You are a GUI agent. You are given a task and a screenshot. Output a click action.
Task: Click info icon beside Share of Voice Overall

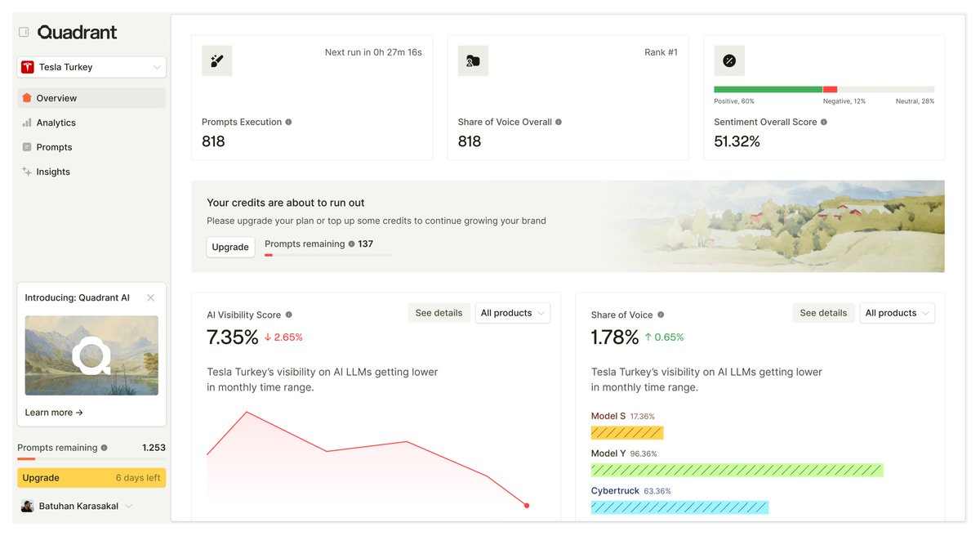click(559, 122)
